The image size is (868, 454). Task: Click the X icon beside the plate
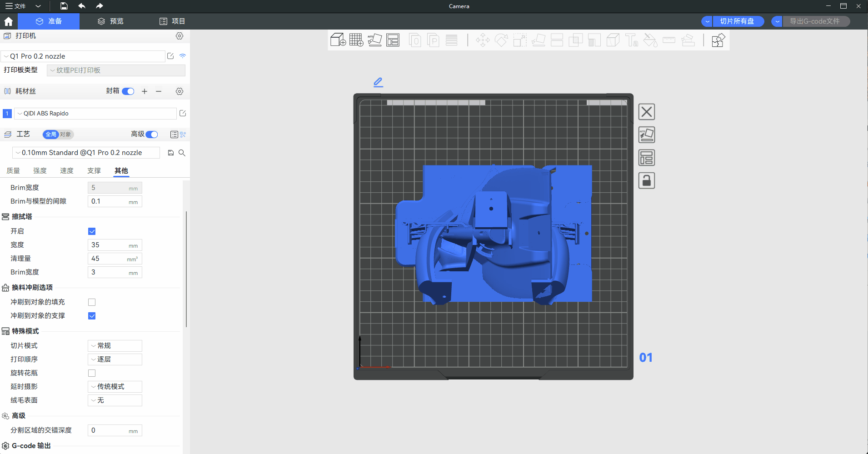646,112
